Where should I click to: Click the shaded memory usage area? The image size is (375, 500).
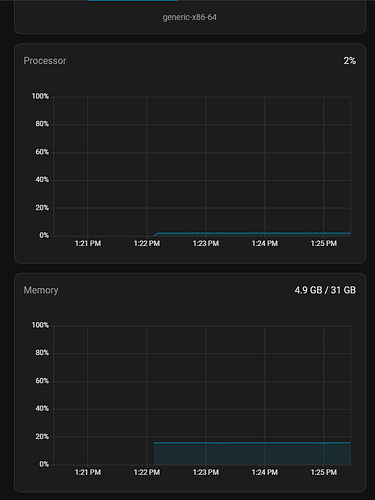pos(252,454)
